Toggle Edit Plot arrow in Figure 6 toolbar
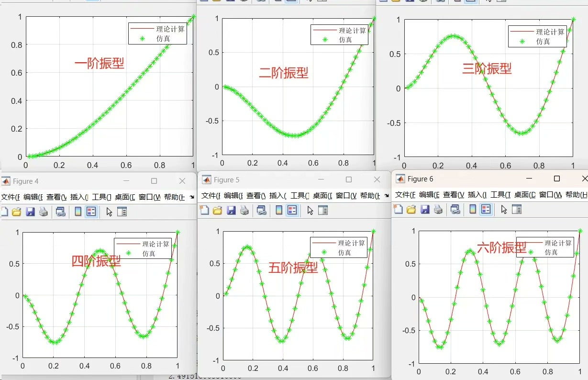 pos(504,209)
